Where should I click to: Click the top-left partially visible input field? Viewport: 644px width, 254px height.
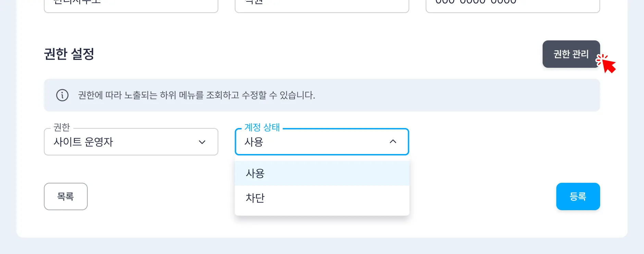click(x=131, y=5)
